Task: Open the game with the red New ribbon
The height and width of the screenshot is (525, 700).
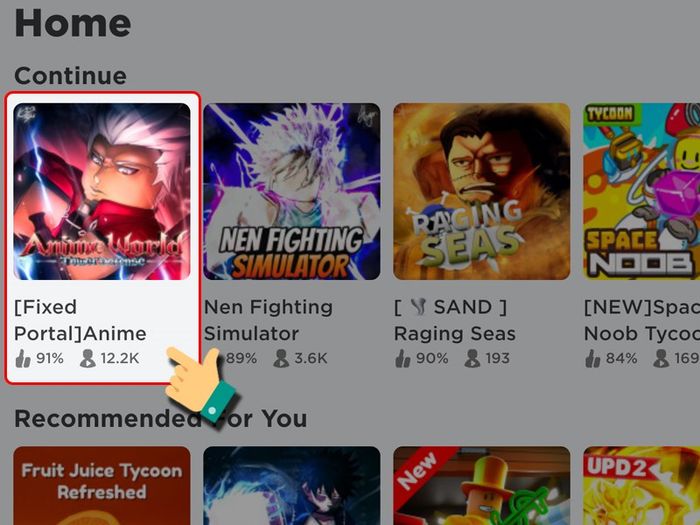Action: 482,486
